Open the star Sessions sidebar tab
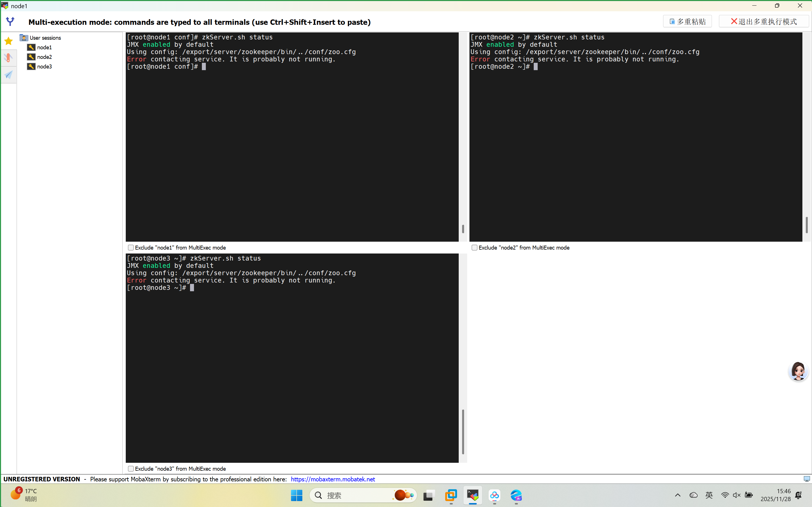 [8, 41]
